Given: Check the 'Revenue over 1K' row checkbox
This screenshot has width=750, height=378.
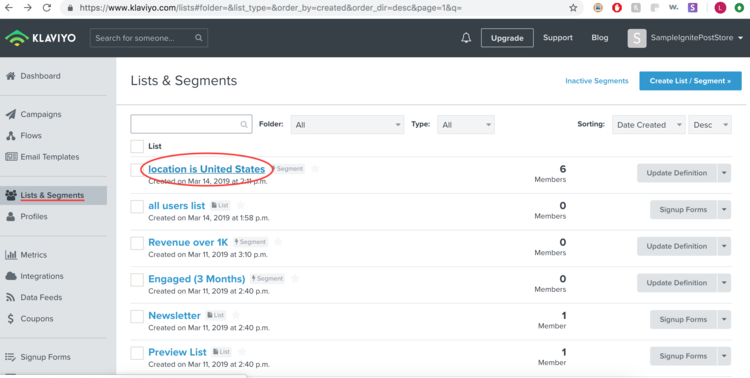Looking at the screenshot, I should coord(137,243).
